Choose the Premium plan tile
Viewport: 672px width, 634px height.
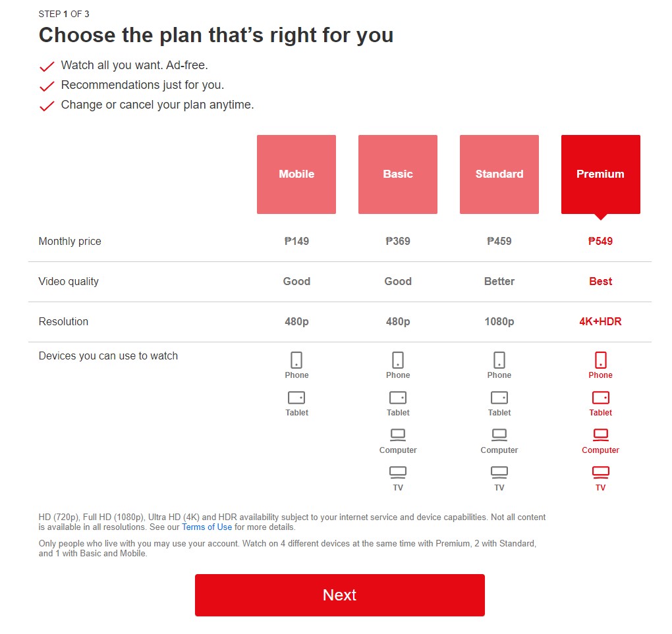(600, 174)
